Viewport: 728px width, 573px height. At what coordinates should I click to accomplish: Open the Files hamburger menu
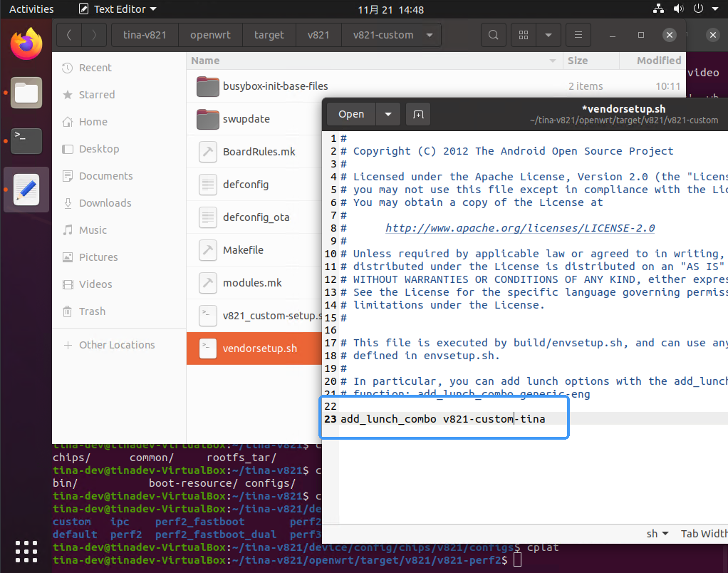[578, 35]
